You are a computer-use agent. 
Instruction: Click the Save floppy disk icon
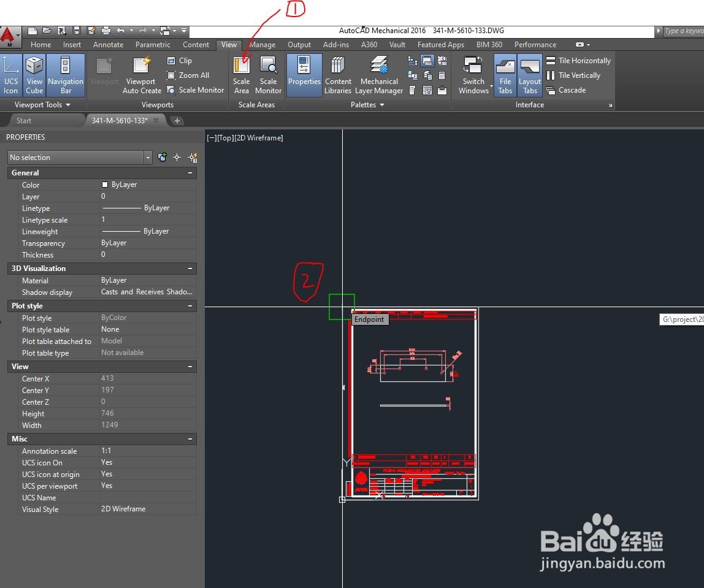pyautogui.click(x=77, y=31)
